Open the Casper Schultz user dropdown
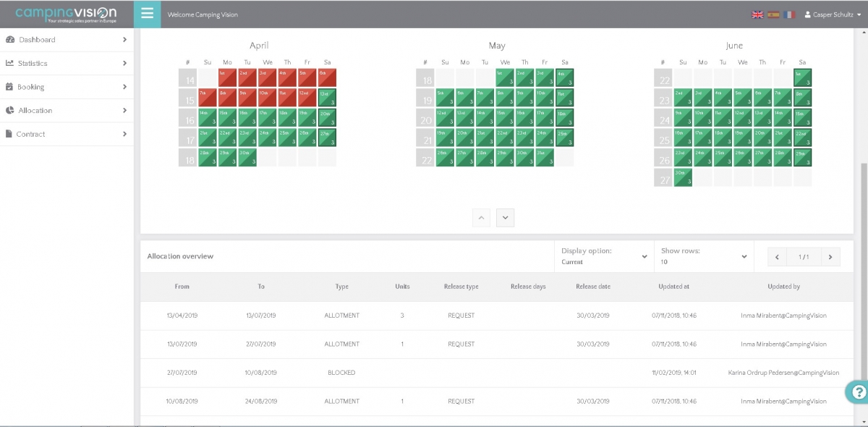The height and width of the screenshot is (427, 868). coord(833,14)
